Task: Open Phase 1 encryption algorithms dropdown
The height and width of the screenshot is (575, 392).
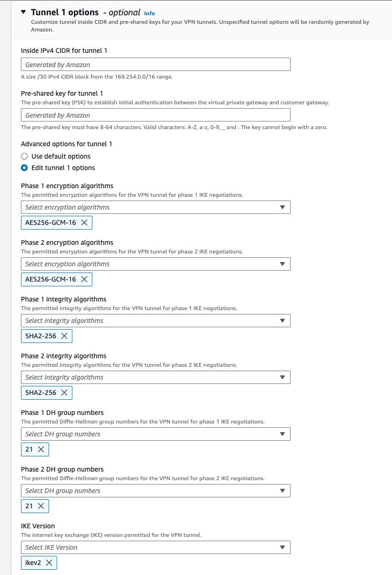Action: point(155,207)
